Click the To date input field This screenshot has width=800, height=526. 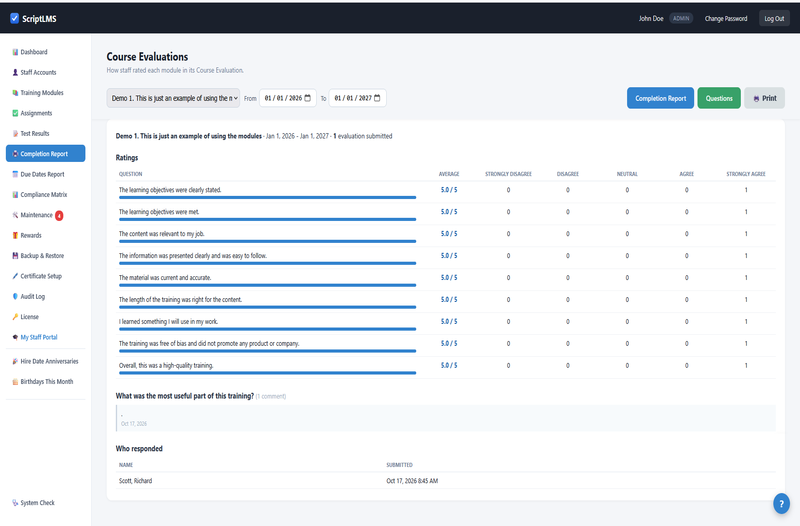click(x=357, y=98)
